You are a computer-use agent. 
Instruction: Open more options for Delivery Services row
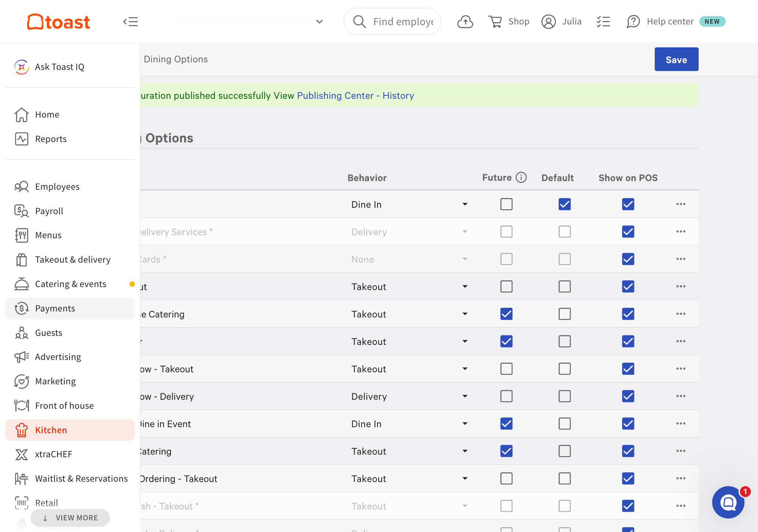tap(681, 231)
